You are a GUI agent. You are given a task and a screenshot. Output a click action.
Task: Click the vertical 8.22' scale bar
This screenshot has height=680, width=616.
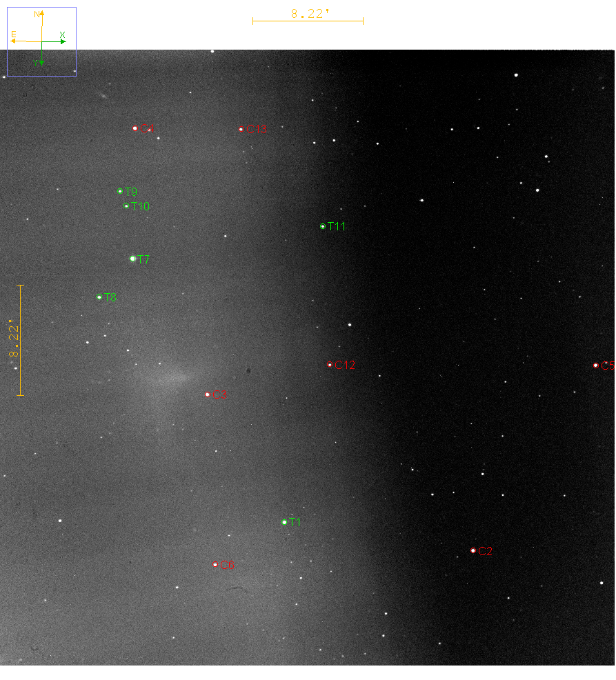[21, 340]
